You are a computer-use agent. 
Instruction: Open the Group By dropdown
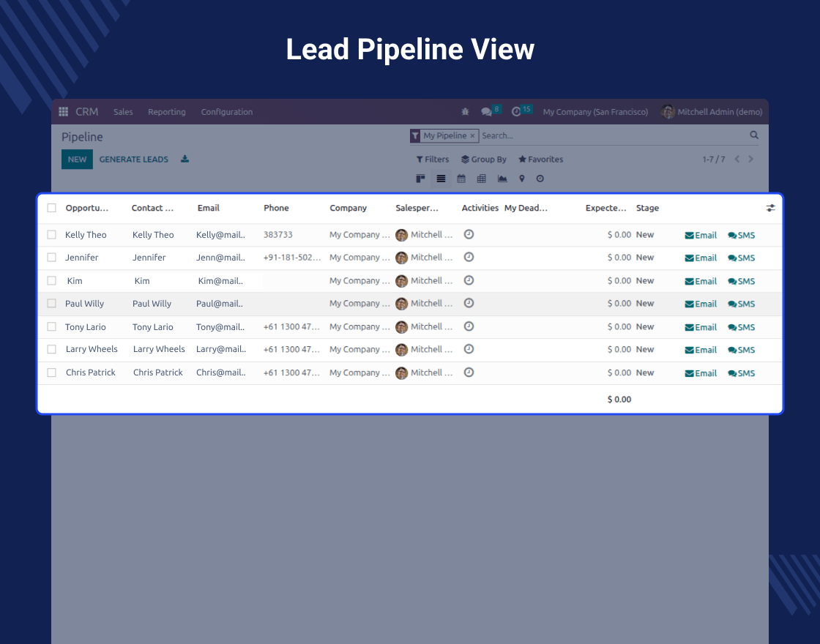pos(484,160)
